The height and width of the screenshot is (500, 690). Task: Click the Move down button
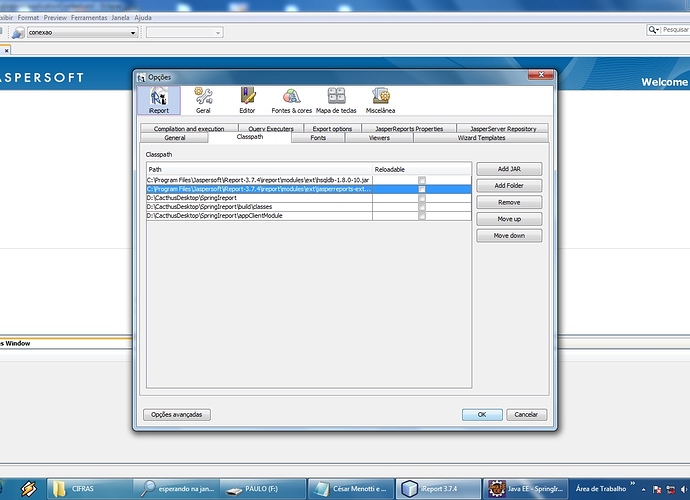click(x=509, y=236)
